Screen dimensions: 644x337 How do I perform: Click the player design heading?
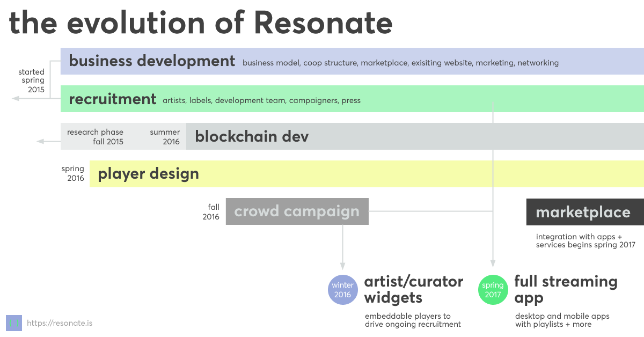pos(148,174)
